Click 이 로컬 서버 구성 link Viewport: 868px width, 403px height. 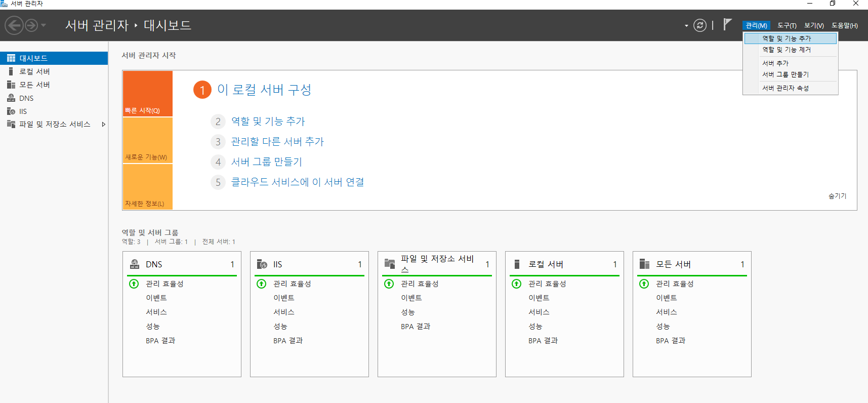click(x=264, y=90)
